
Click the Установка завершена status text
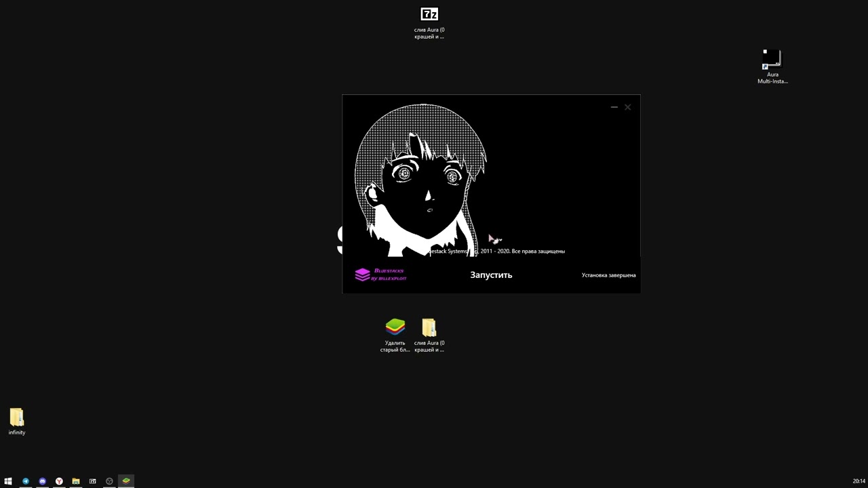(x=608, y=275)
